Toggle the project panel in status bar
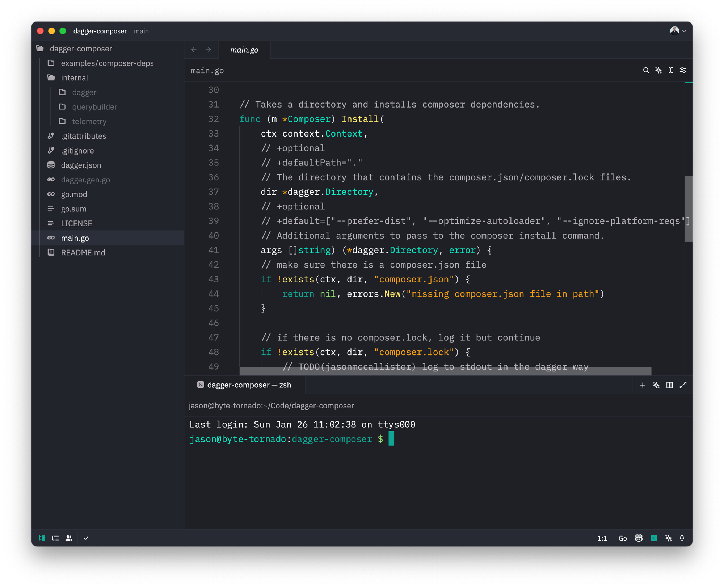 pyautogui.click(x=42, y=538)
